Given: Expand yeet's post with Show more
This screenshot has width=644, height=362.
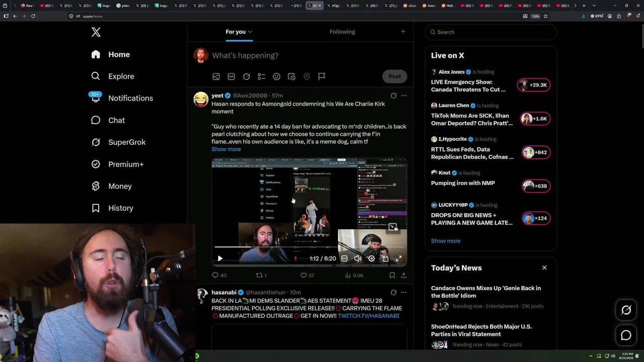Looking at the screenshot, I should pos(226,149).
